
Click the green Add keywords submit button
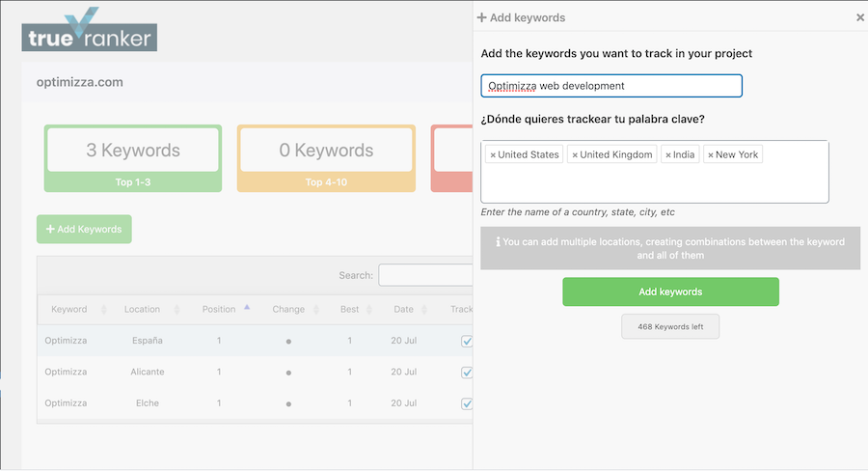pos(670,292)
